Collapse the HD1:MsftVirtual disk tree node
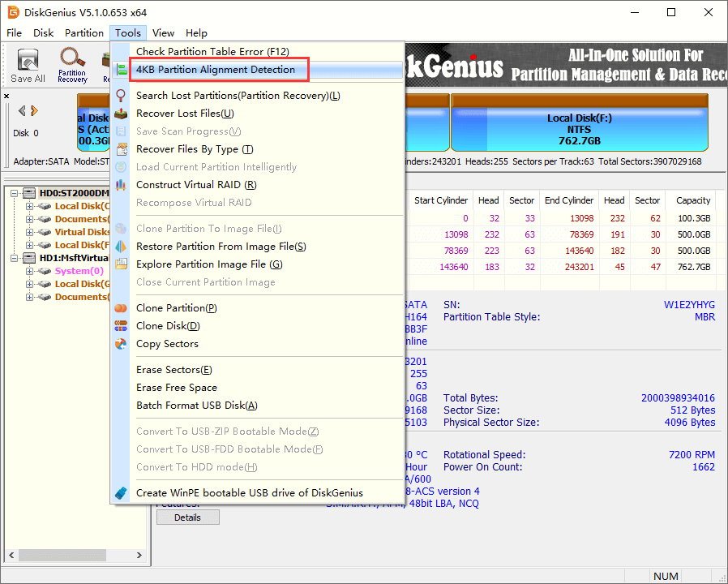The image size is (728, 584). coord(16,258)
